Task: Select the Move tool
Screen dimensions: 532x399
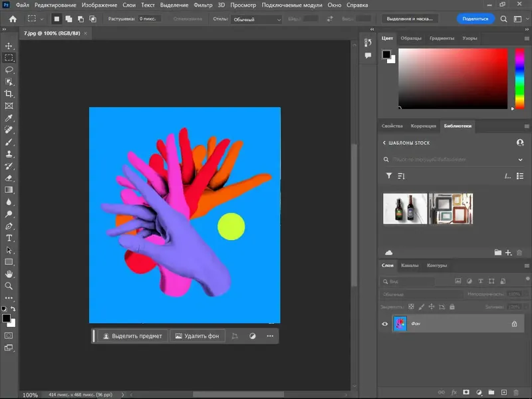Action: [x=9, y=47]
